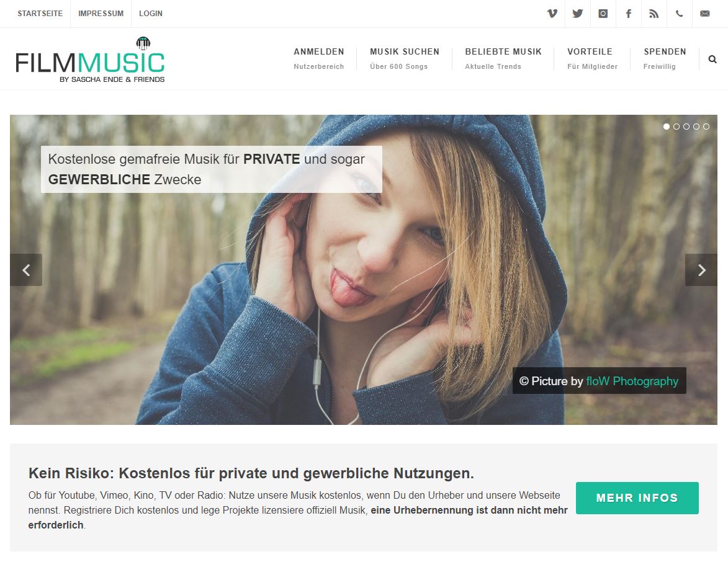Open the Instagram icon in top bar
The width and height of the screenshot is (728, 562).
603,14
